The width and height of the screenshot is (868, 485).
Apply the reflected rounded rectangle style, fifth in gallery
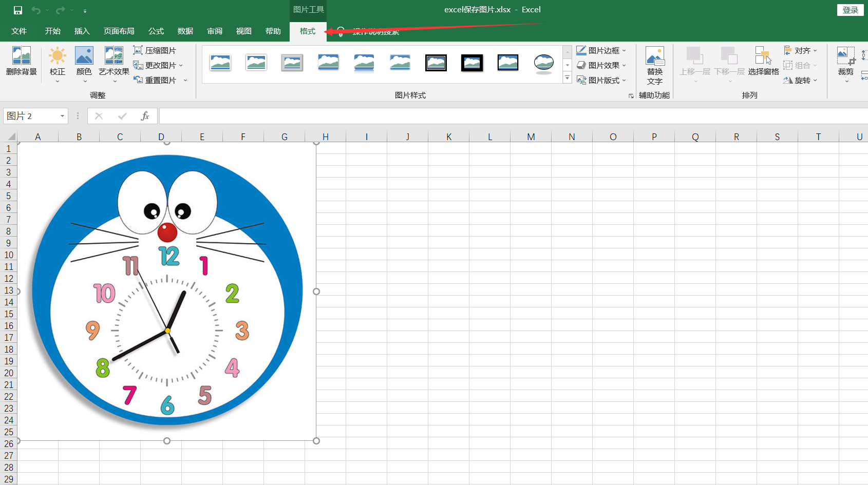click(x=364, y=63)
